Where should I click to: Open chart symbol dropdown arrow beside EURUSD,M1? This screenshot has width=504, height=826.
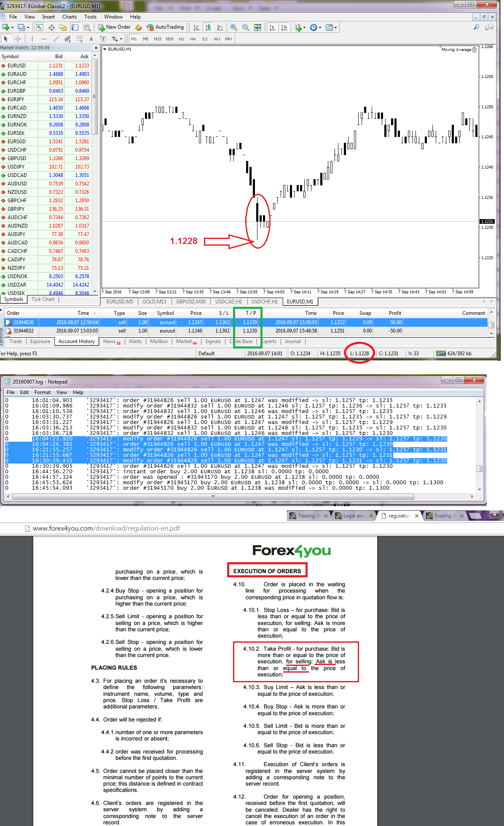105,49
